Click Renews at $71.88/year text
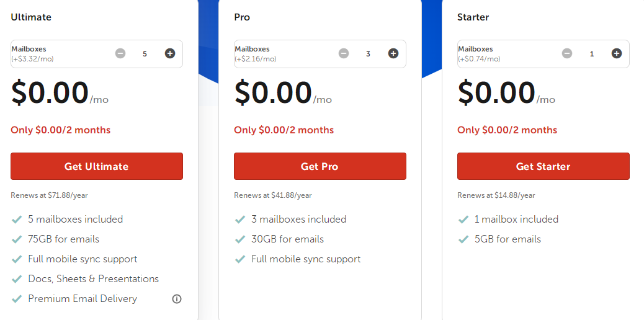 point(49,195)
